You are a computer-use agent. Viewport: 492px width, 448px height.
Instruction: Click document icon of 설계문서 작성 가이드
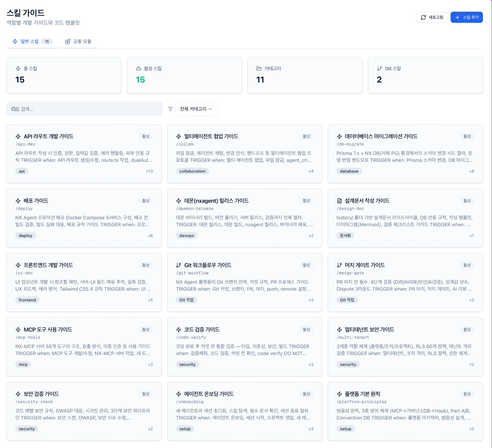point(339,201)
